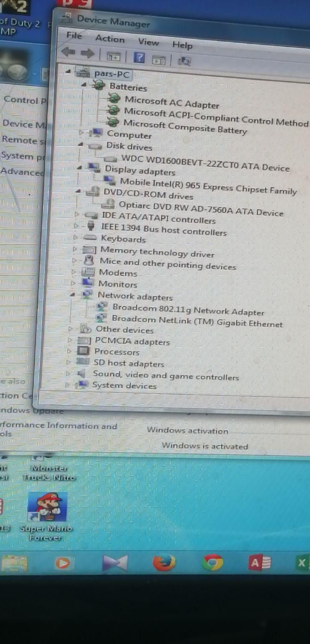The image size is (310, 644).
Task: Open the Action menu
Action: click(x=110, y=38)
